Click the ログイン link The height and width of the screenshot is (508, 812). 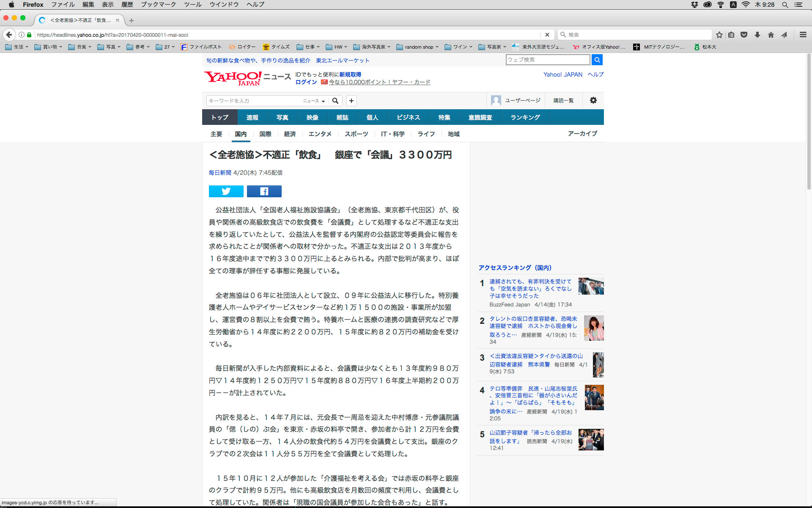[x=306, y=82]
